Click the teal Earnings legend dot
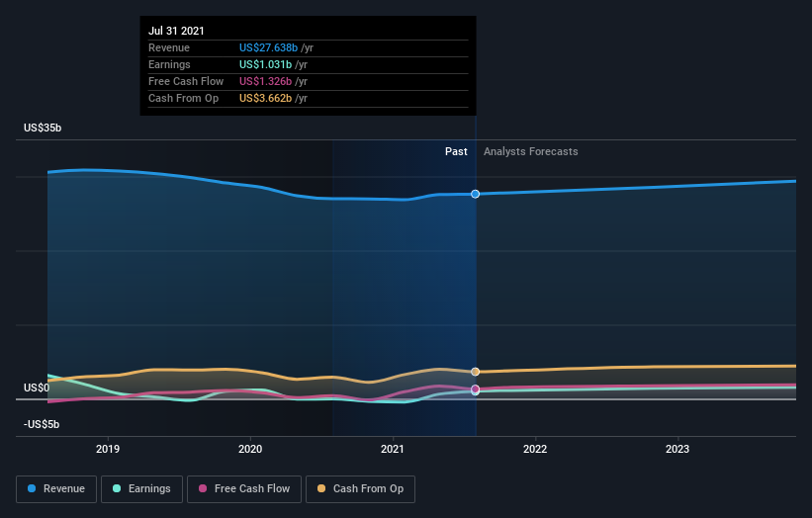The height and width of the screenshot is (518, 812). tap(118, 488)
